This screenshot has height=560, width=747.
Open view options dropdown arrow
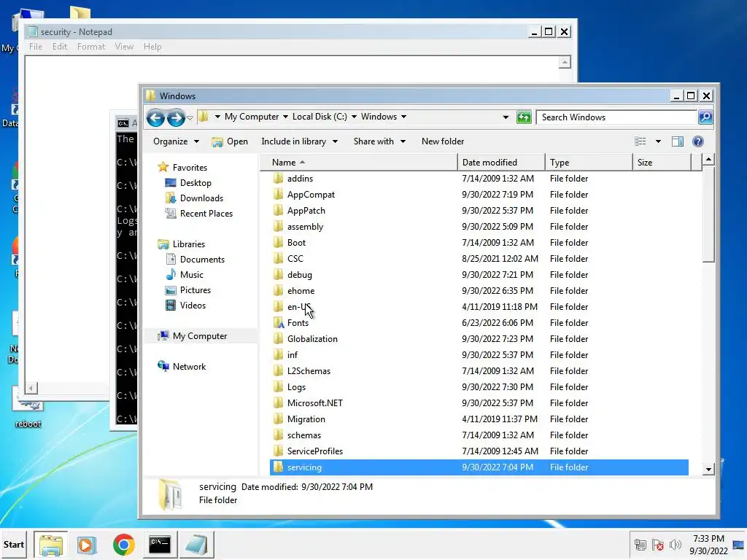tap(658, 141)
